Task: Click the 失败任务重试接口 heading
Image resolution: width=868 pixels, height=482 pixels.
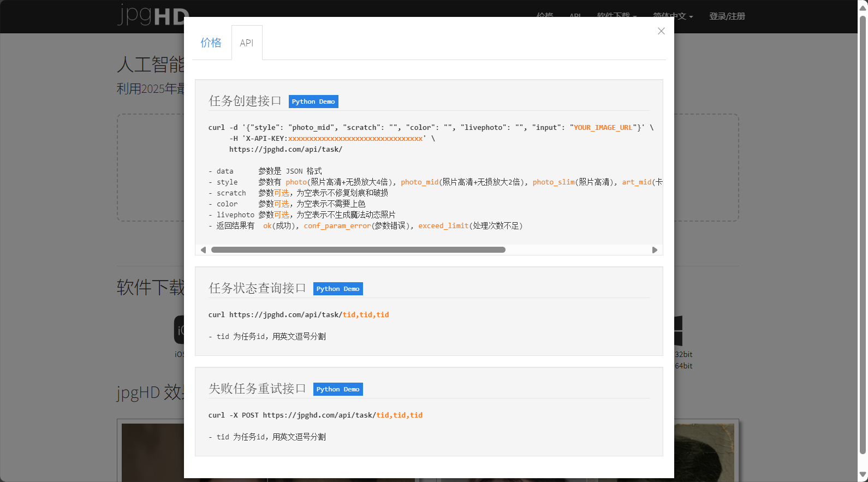Action: [258, 389]
